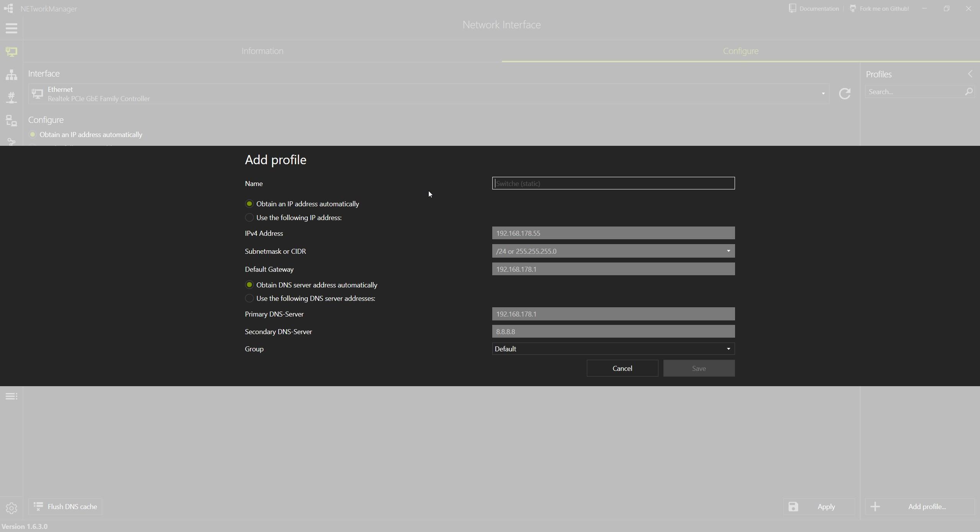This screenshot has height=532, width=980.
Task: Click the profile Name input field
Action: [x=613, y=183]
